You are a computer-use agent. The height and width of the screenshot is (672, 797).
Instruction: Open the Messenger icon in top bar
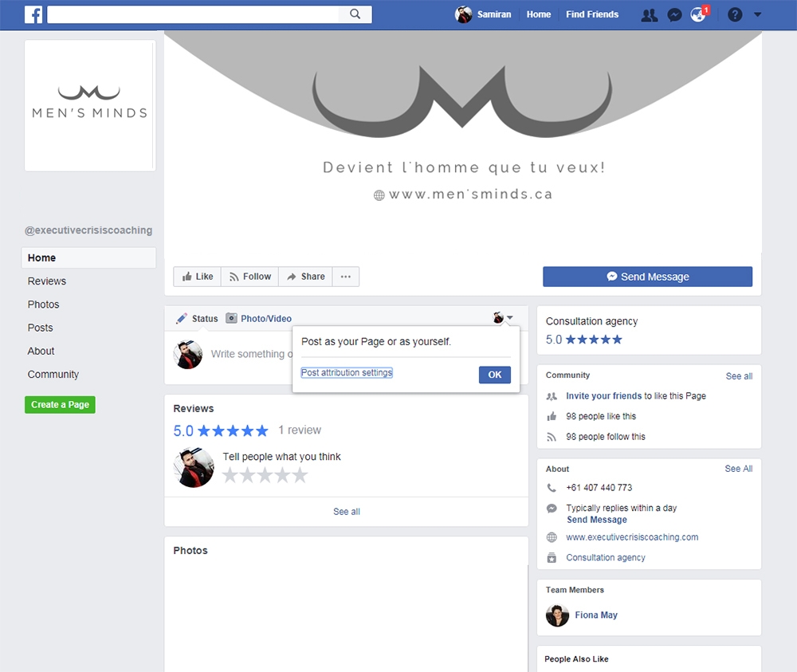pos(674,15)
